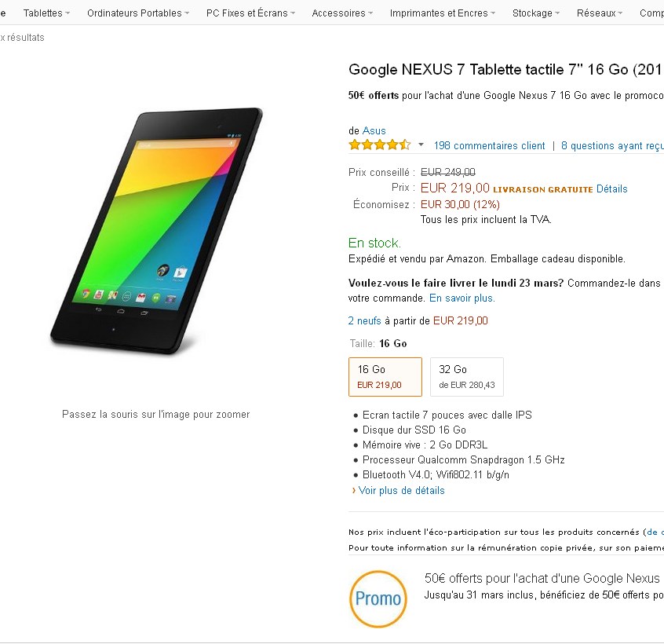This screenshot has height=644, width=664.
Task: Open the 198 commentaires client link
Action: 489,145
